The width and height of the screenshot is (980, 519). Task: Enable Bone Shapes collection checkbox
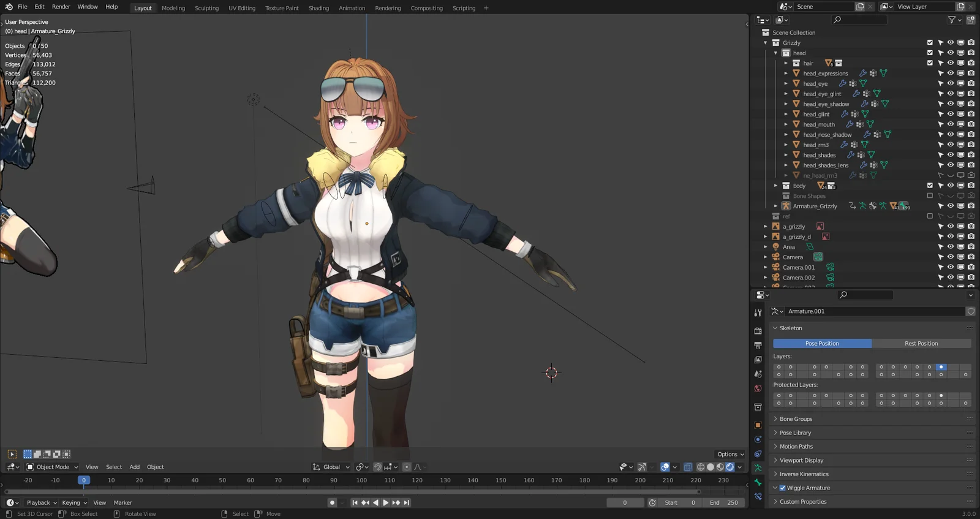click(x=930, y=196)
